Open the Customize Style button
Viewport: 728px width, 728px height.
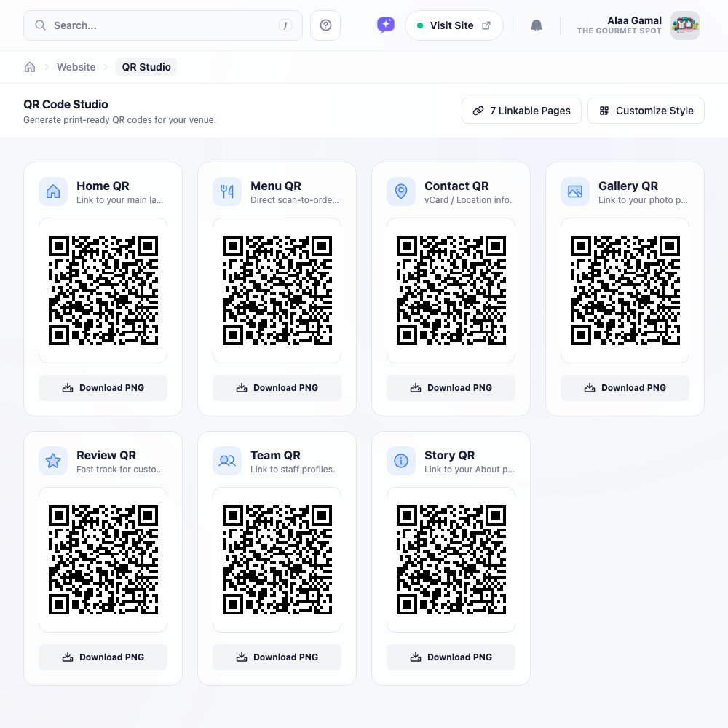tap(646, 111)
